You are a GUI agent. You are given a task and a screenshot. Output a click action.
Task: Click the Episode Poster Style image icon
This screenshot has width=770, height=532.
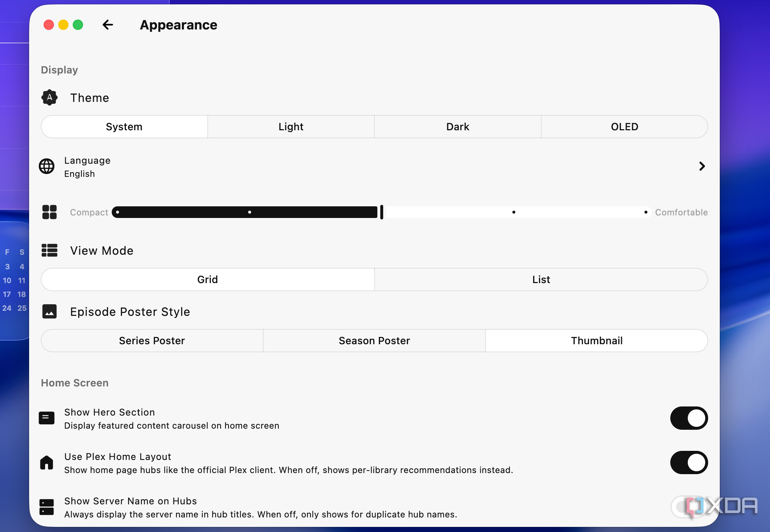coord(49,311)
